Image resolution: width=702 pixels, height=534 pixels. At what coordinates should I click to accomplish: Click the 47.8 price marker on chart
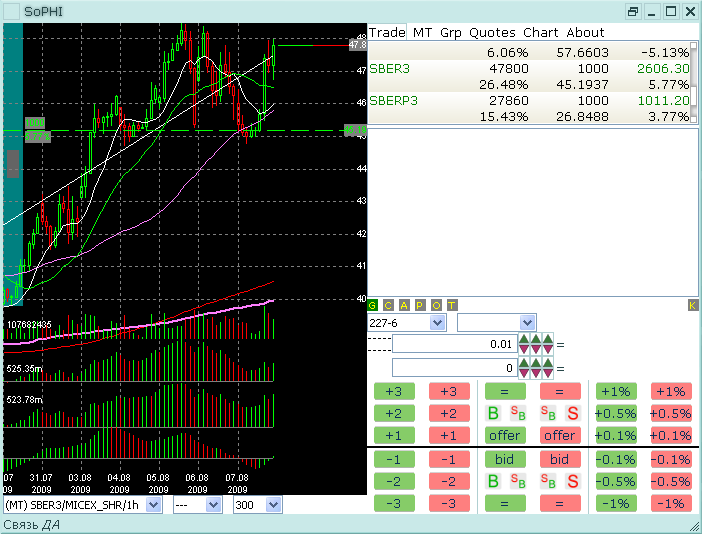click(358, 45)
